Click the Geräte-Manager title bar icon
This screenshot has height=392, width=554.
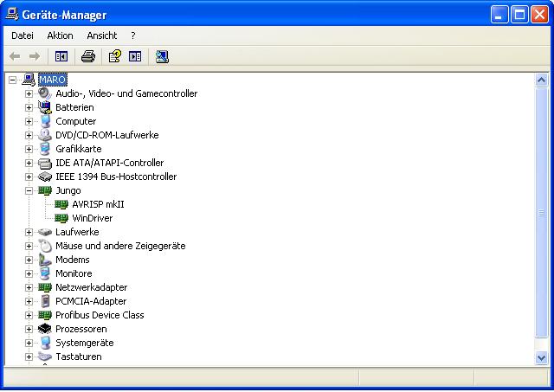click(x=12, y=14)
